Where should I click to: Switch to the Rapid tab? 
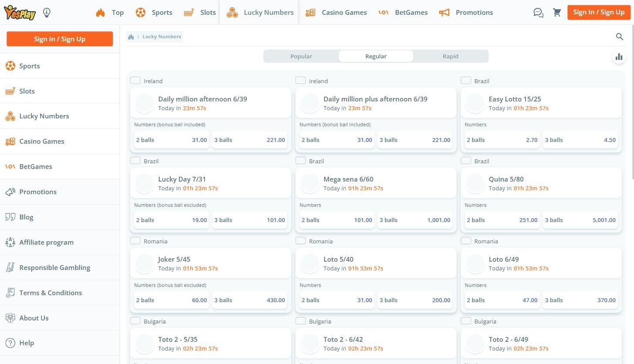(451, 56)
